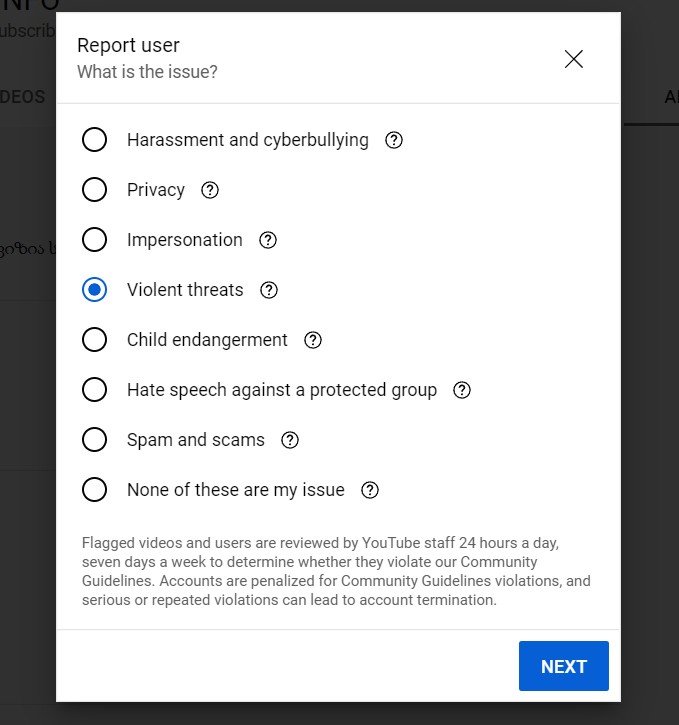
Task: View help for Child endangerment option
Action: tap(313, 340)
